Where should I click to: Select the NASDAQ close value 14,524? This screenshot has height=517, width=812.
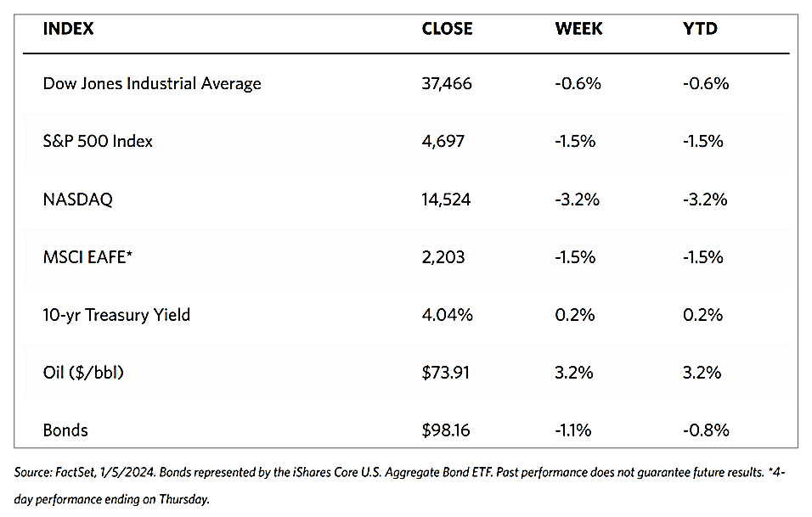(x=446, y=199)
